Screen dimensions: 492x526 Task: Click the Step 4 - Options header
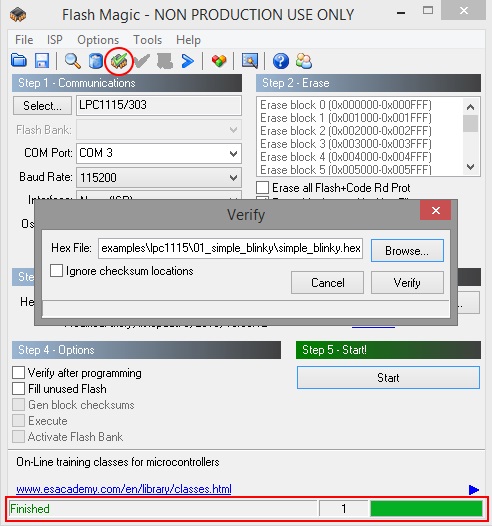pyautogui.click(x=146, y=350)
